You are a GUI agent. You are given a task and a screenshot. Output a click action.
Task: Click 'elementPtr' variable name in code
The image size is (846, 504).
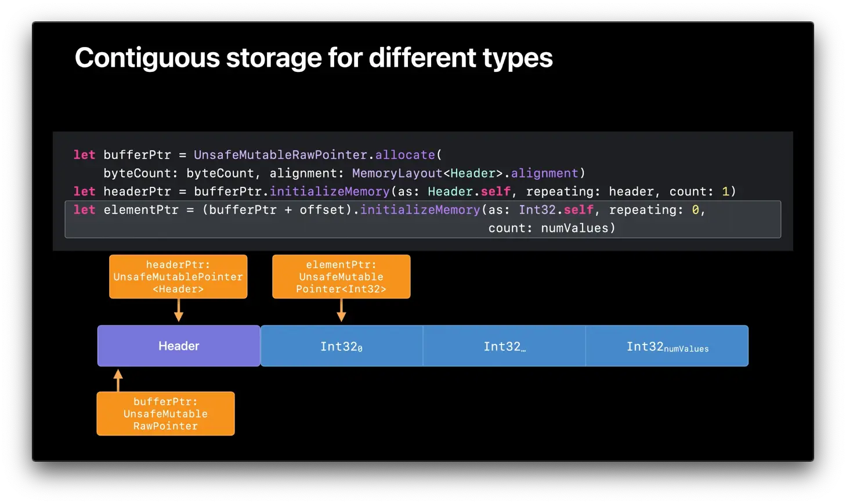click(141, 210)
